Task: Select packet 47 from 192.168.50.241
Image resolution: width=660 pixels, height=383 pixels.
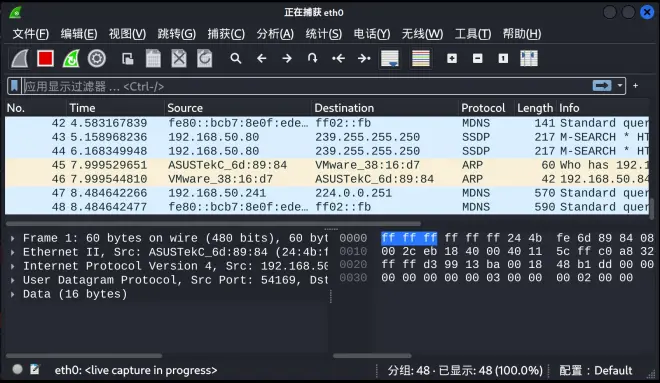Action: [x=327, y=193]
